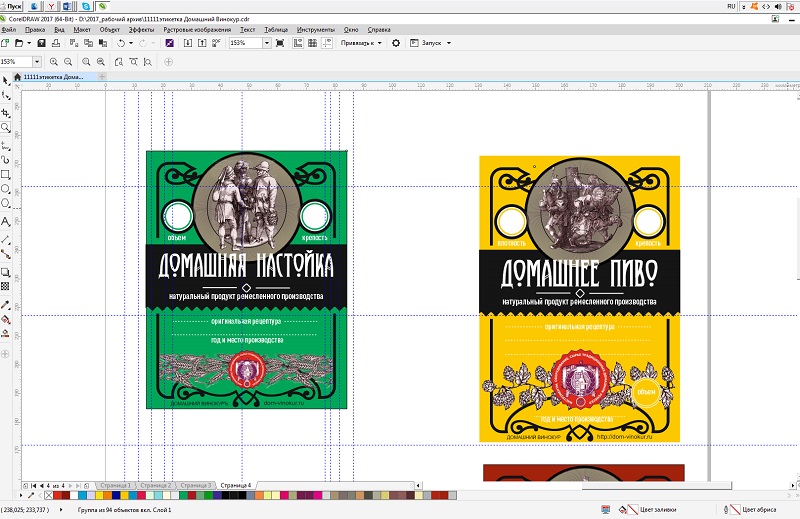The height and width of the screenshot is (519, 800).
Task: Toggle Show Rulers in standard toolbar
Action: 297,43
